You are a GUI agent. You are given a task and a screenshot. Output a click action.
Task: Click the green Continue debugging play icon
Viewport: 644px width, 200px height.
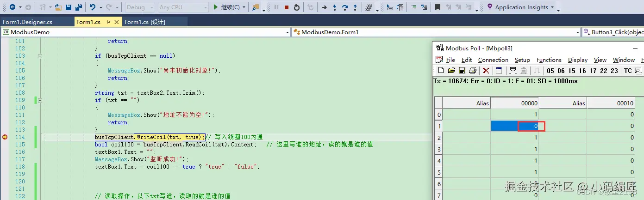coord(216,7)
